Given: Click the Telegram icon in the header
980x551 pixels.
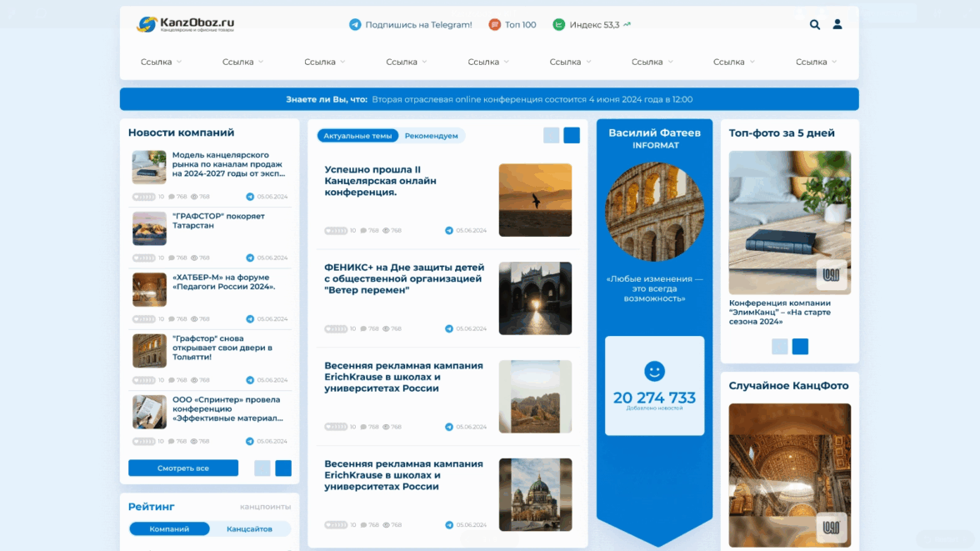Looking at the screenshot, I should click(x=355, y=24).
